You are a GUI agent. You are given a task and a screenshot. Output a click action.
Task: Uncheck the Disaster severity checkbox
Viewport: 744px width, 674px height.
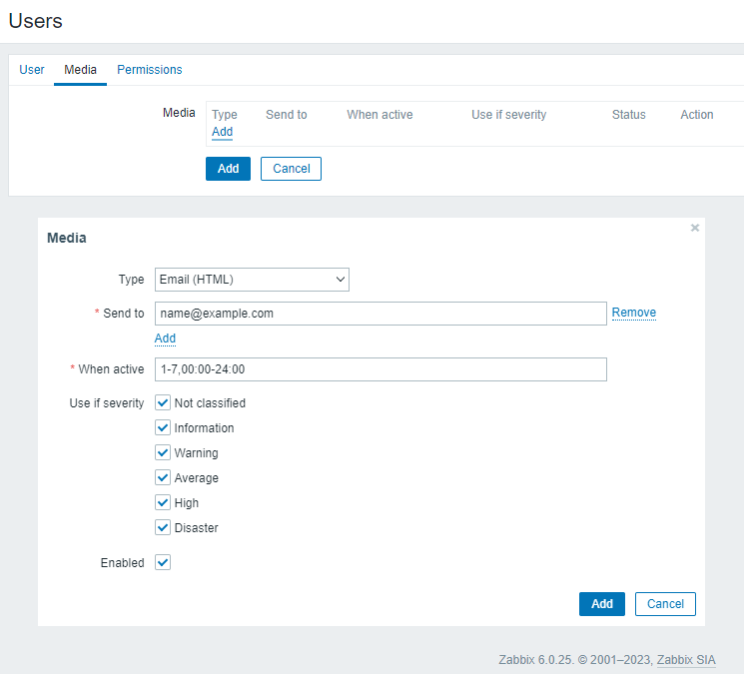164,528
